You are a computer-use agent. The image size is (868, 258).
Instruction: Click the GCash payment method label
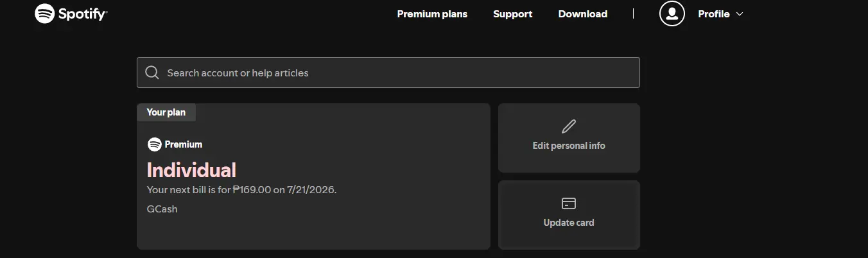point(162,209)
